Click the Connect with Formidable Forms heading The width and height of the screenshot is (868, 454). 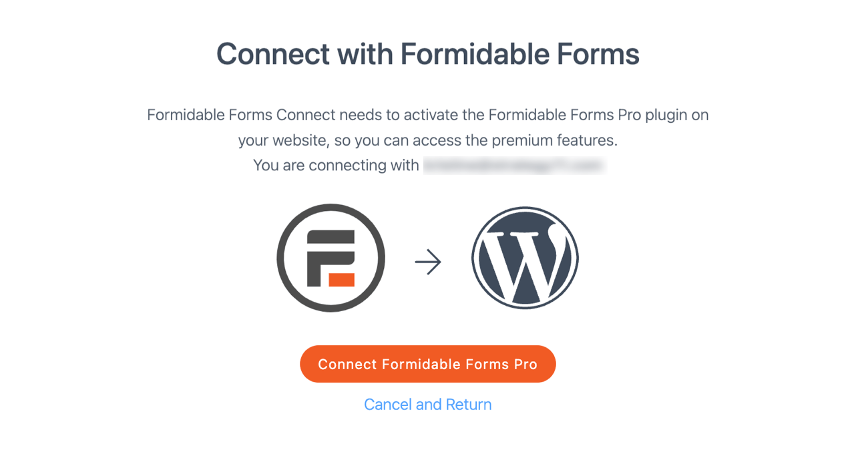tap(427, 53)
